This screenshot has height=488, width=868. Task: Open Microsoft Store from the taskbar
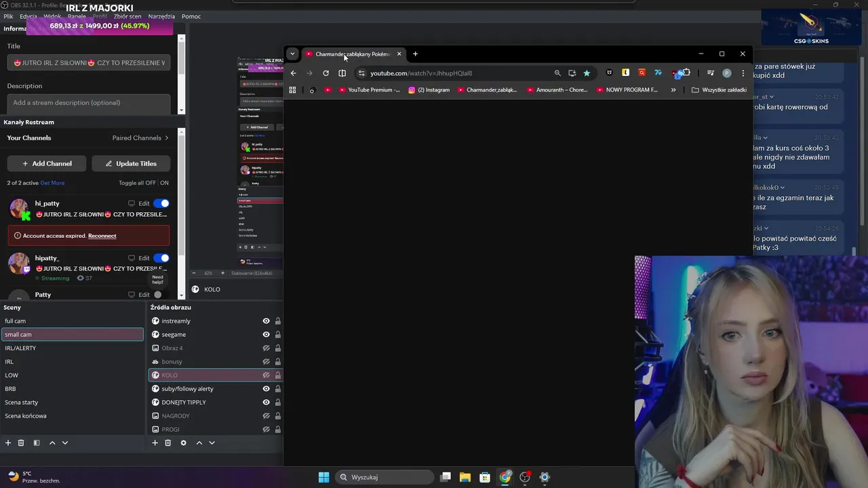coord(485,477)
